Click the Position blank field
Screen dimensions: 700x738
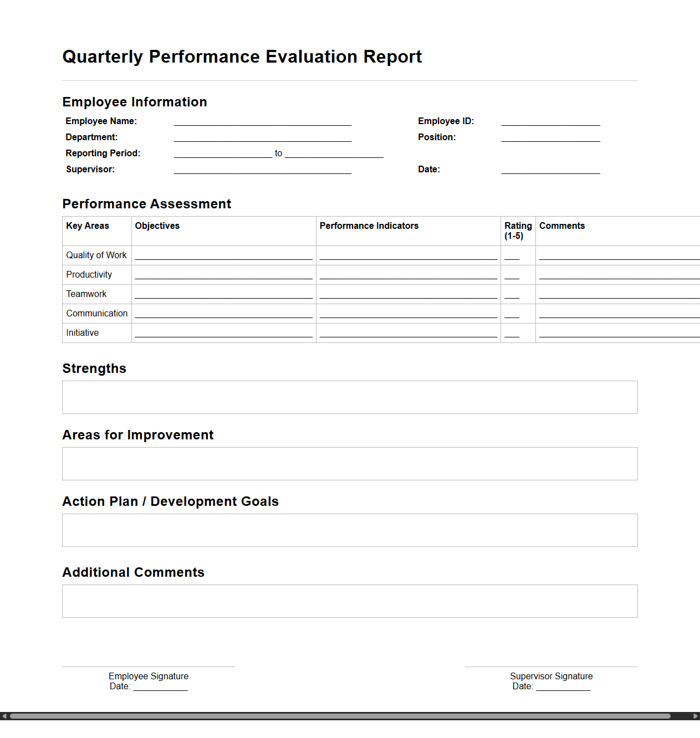click(550, 139)
